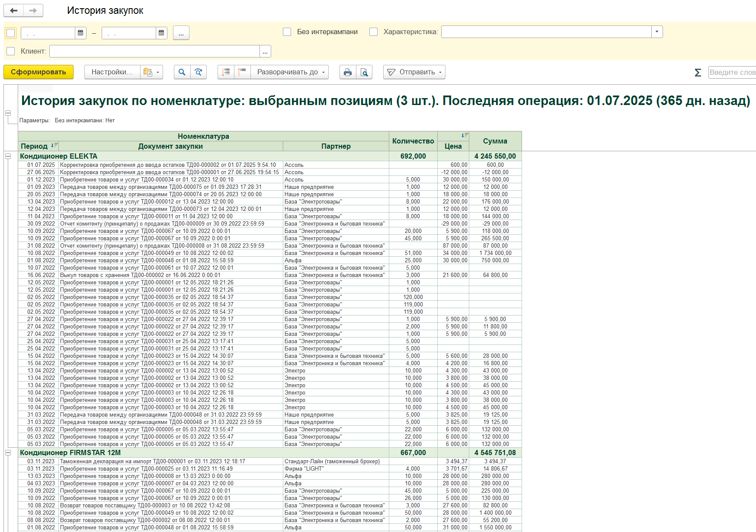Screen dimensions: 756x532
Task: Click into the start date field
Action: click(48, 33)
